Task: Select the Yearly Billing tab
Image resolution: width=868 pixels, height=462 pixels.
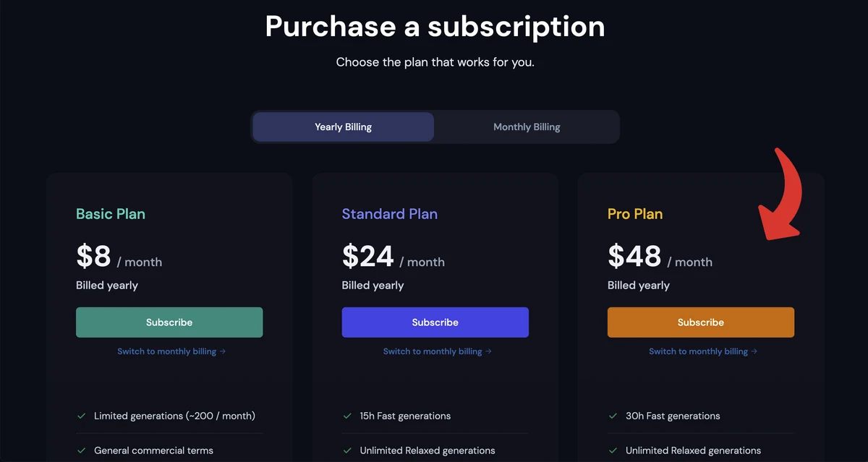Action: pyautogui.click(x=343, y=127)
